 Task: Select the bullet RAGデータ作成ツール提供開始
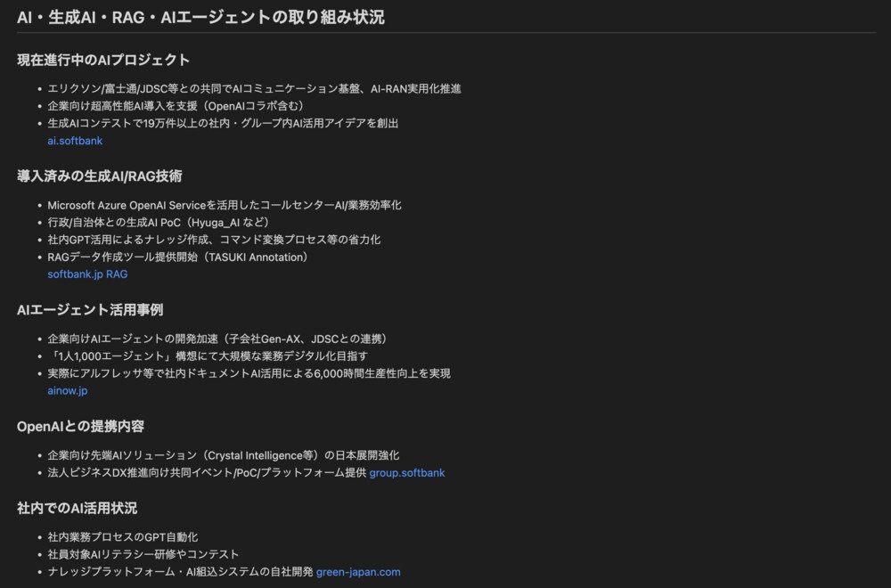click(x=180, y=257)
